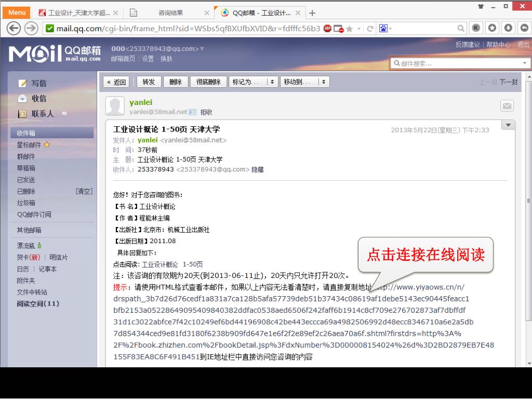Click the receive mail envelope icon
Image resolution: width=532 pixels, height=399 pixels.
click(x=22, y=98)
